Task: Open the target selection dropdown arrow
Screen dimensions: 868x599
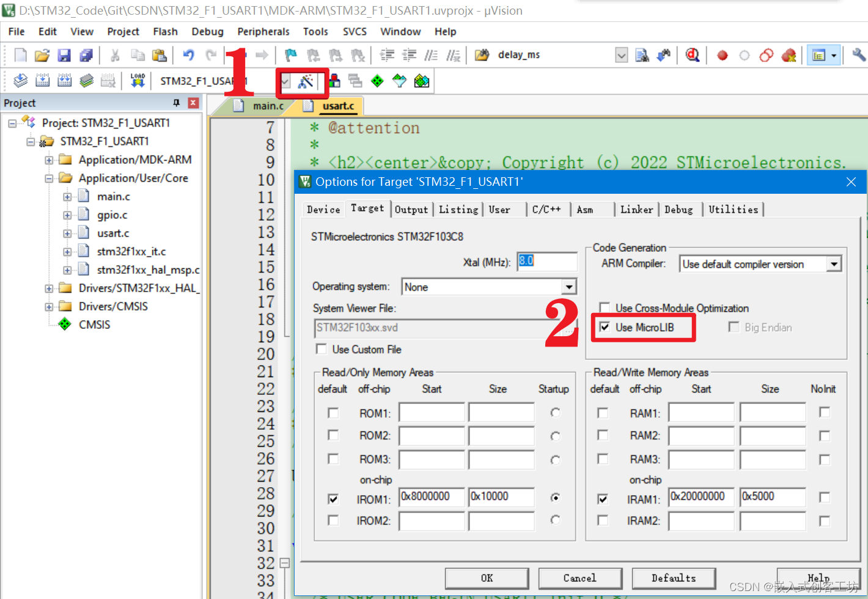Action: (285, 81)
